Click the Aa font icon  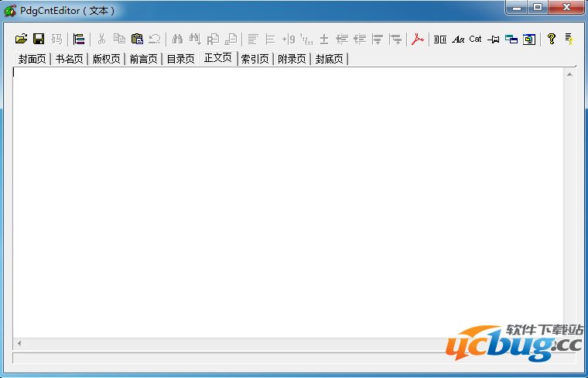pyautogui.click(x=458, y=39)
